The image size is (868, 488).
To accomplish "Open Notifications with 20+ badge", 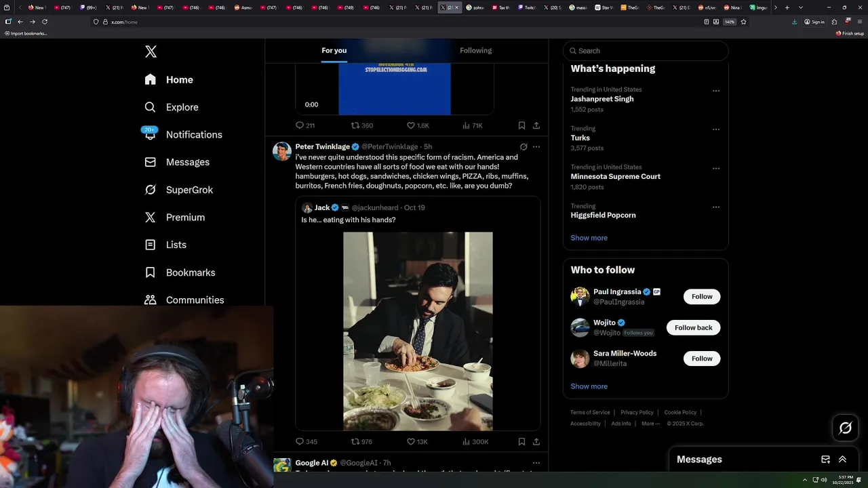I will pos(183,134).
